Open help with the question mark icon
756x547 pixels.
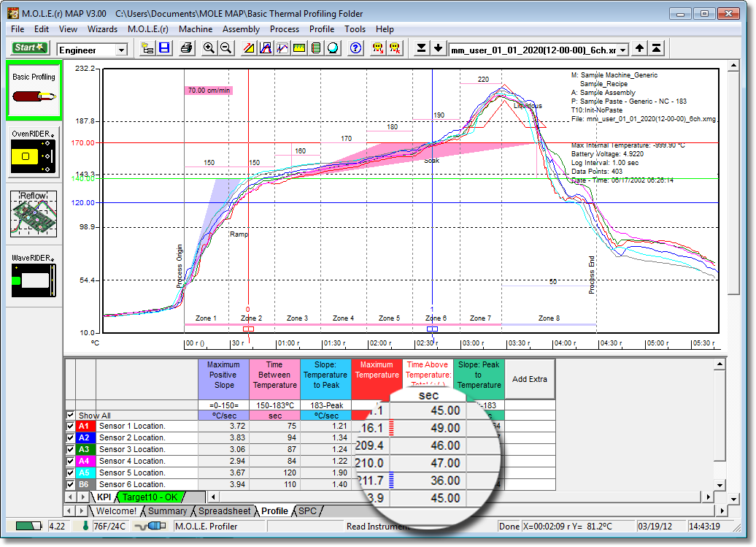[356, 48]
